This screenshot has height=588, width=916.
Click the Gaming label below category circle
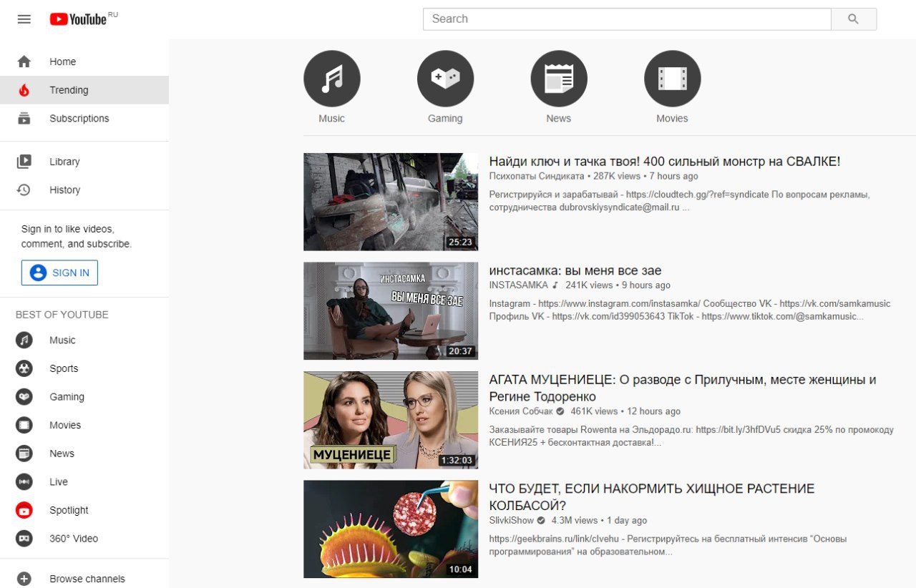tap(445, 119)
